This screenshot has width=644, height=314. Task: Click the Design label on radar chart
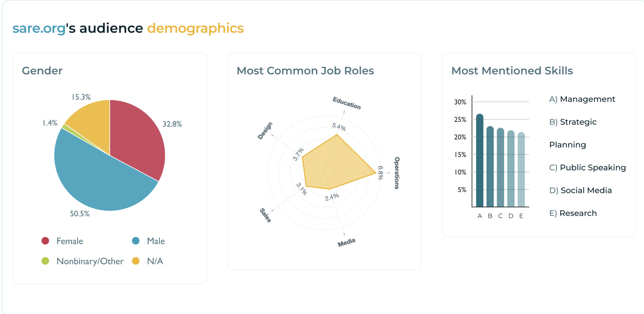point(265,131)
